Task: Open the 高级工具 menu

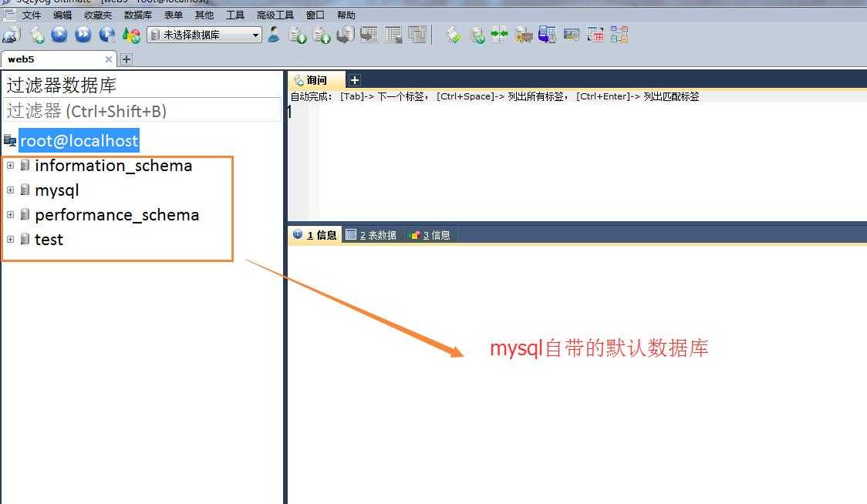Action: pos(275,15)
